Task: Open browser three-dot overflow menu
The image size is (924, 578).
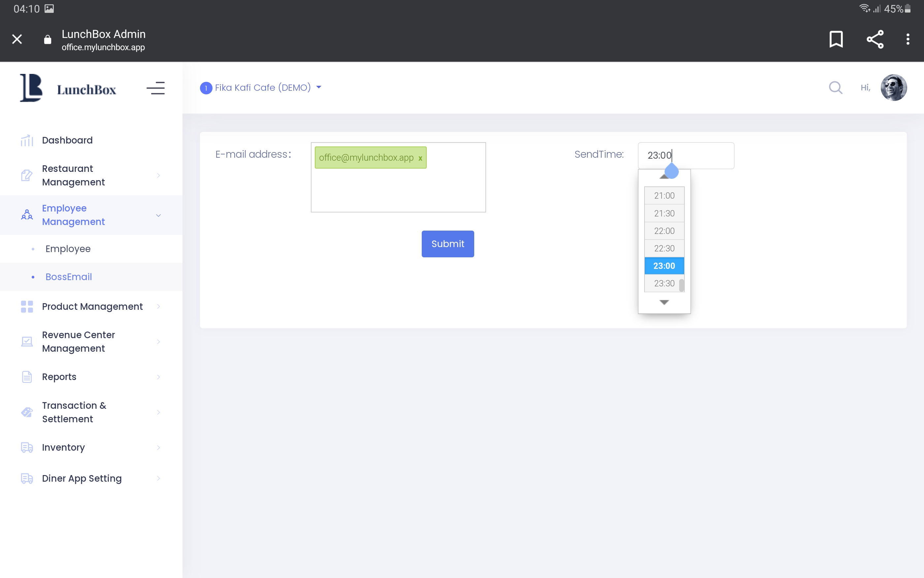Action: pyautogui.click(x=907, y=39)
